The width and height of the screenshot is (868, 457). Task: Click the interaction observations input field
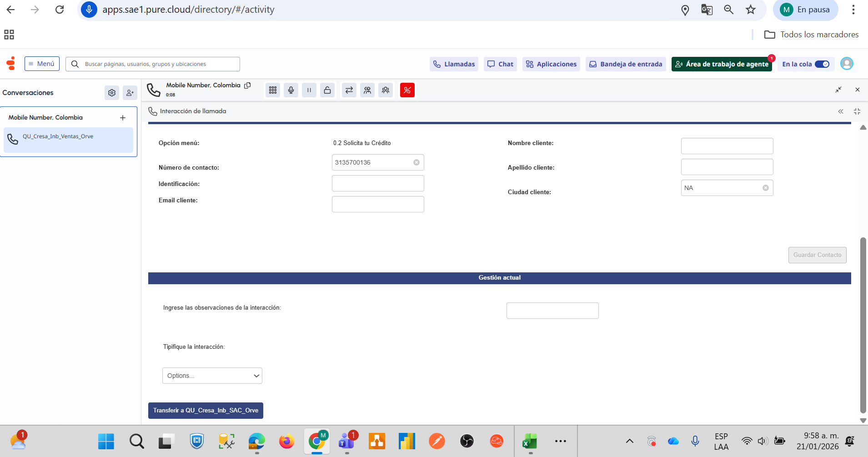pos(552,311)
